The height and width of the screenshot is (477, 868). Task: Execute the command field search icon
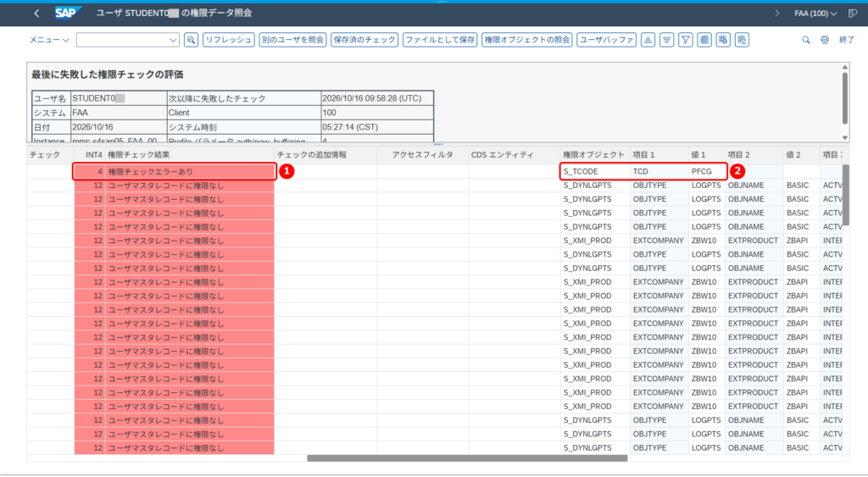click(x=191, y=40)
